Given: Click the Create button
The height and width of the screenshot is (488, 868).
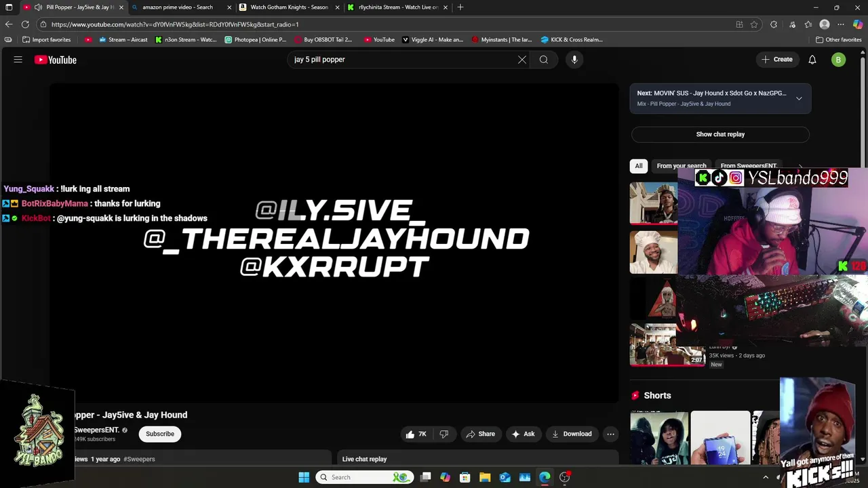Looking at the screenshot, I should 777,60.
